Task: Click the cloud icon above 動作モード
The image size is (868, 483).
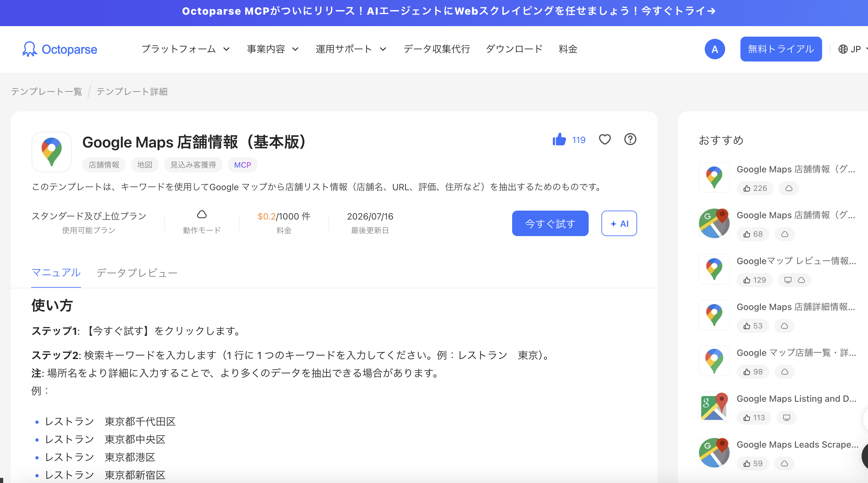Action: [x=202, y=214]
